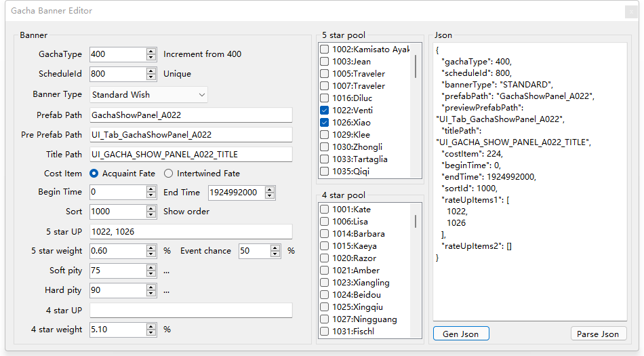Click into the 4 star UP field
644x356 pixels.
[x=190, y=311]
